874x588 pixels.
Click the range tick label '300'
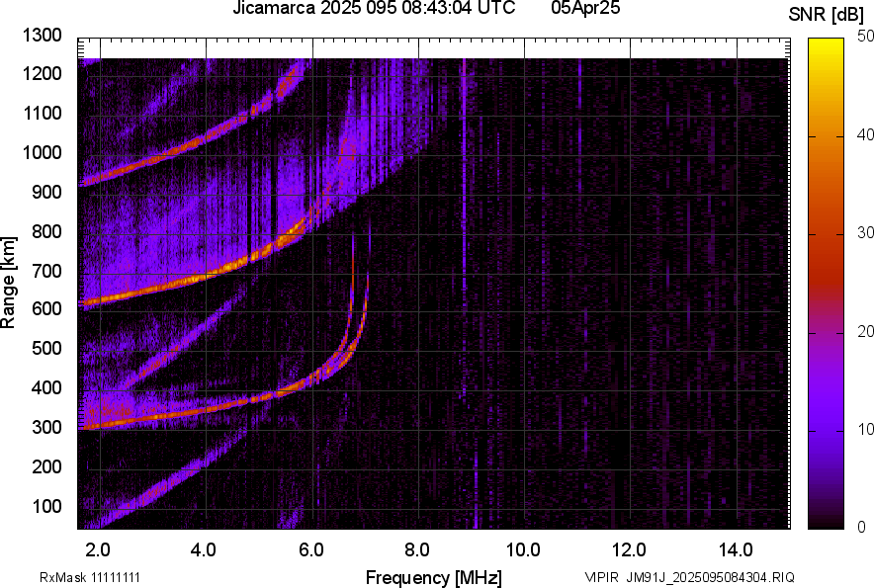(x=46, y=427)
